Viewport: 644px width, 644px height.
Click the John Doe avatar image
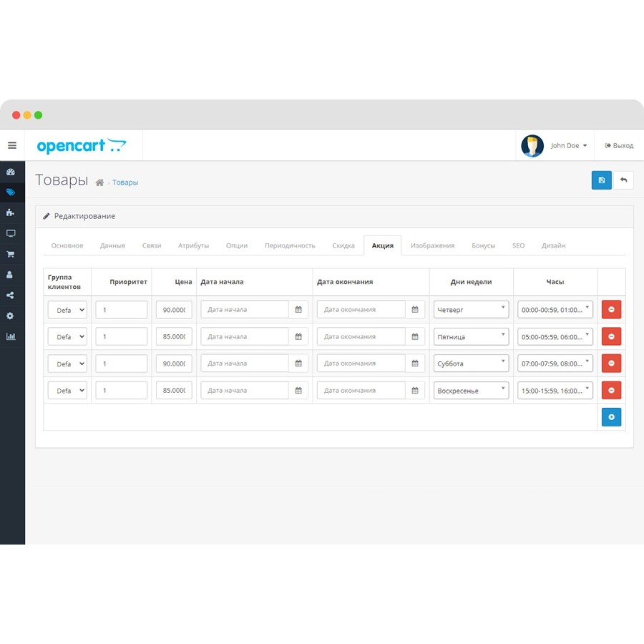pos(532,145)
